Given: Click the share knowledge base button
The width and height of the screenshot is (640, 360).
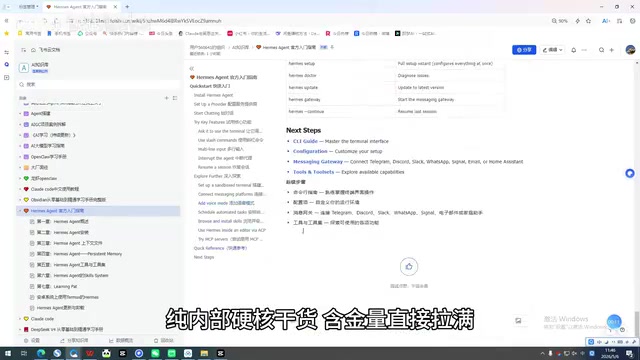Looking at the screenshot, I should [x=74, y=340].
